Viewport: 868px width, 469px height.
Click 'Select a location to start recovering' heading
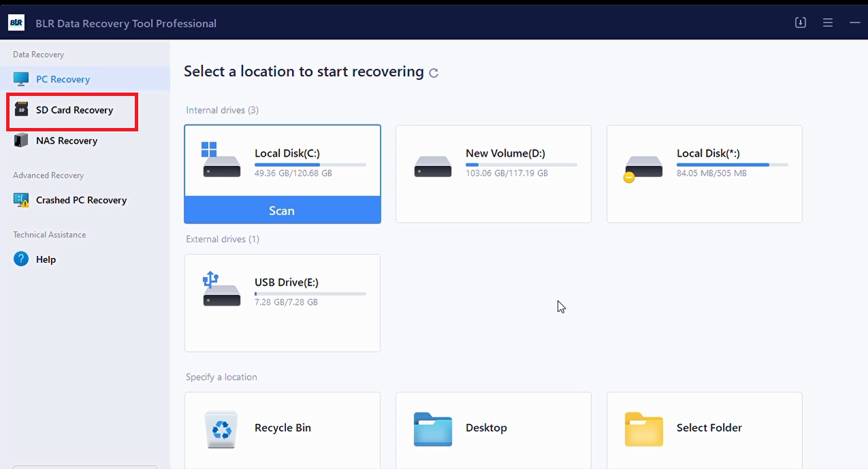pos(304,71)
